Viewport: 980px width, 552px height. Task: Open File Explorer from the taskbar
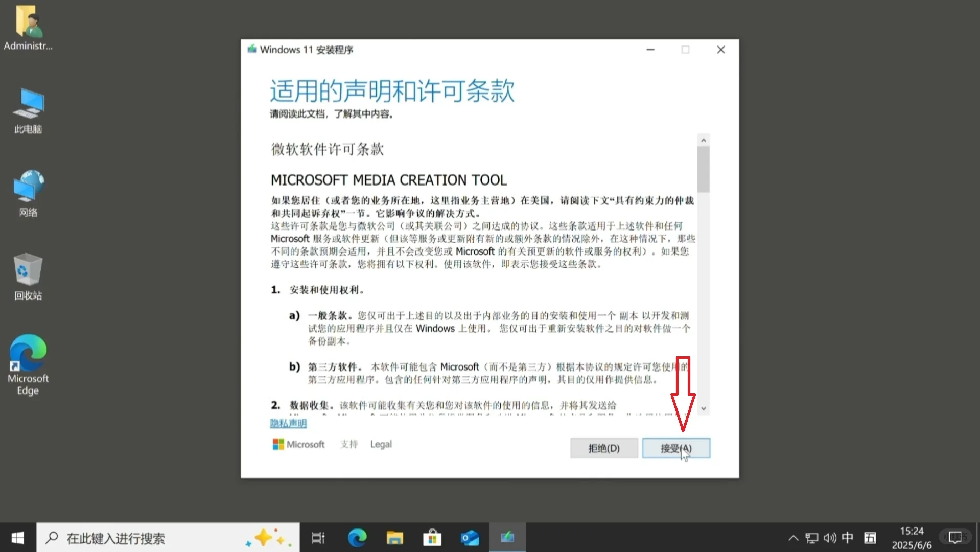(394, 537)
